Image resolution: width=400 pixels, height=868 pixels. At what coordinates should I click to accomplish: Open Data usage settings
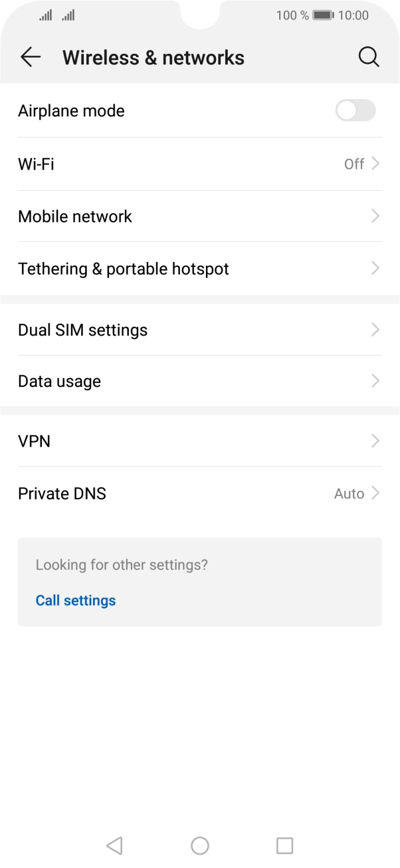click(199, 381)
